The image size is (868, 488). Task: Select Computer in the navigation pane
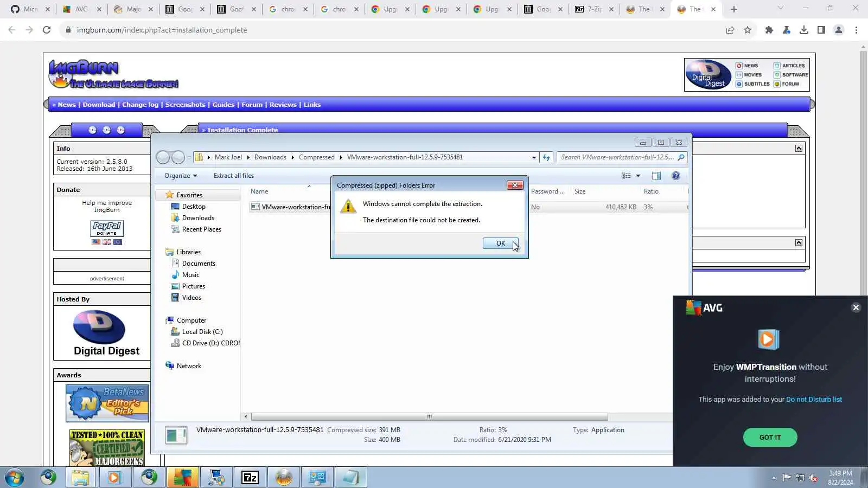pos(192,320)
